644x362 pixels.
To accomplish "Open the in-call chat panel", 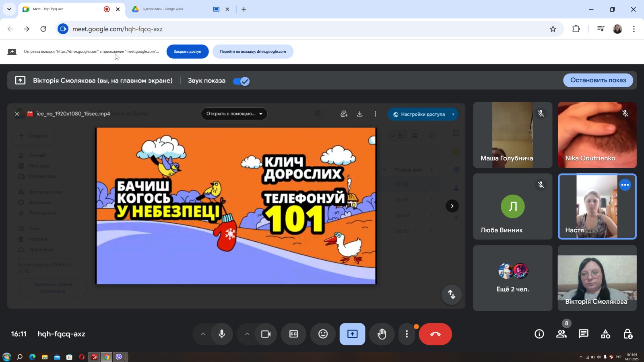I will coord(583,334).
